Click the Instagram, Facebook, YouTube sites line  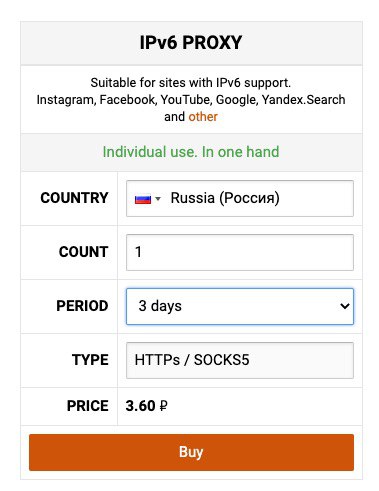(x=191, y=100)
